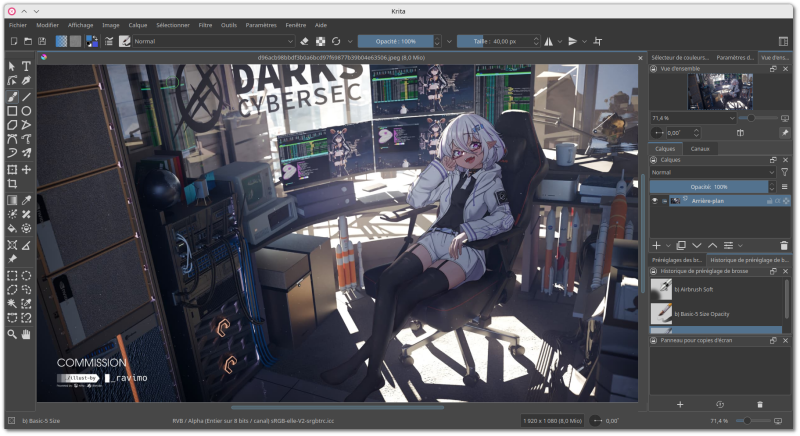Select the Ellipse shape tool
The height and width of the screenshot is (436, 800).
click(26, 111)
